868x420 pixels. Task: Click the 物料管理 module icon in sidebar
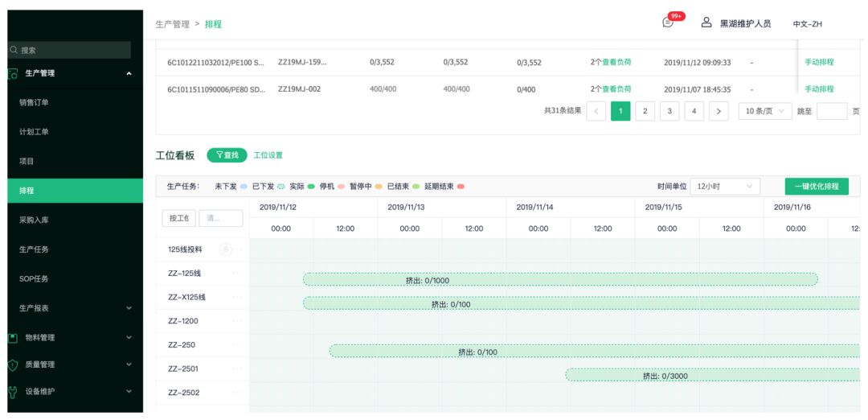click(x=12, y=337)
